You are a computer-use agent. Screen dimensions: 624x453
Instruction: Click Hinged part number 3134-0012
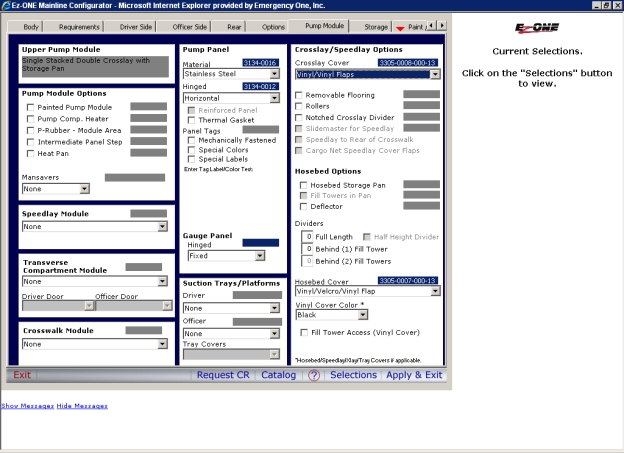(x=260, y=87)
